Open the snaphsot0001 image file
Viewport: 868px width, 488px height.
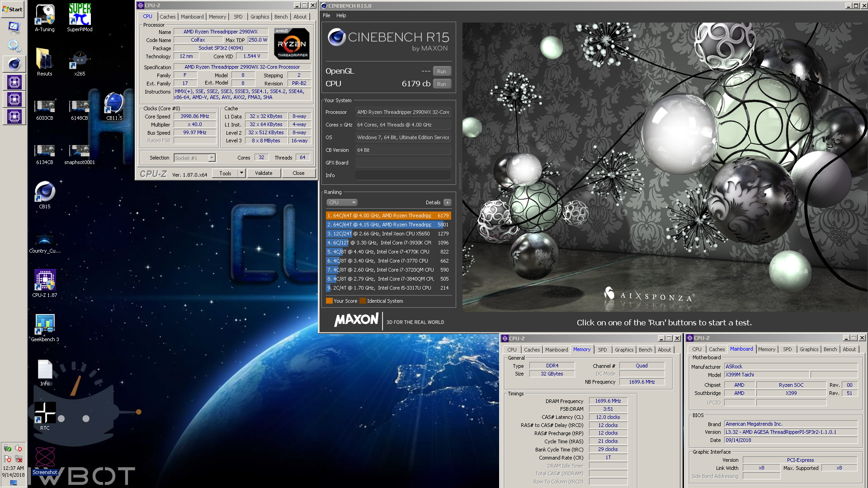80,155
